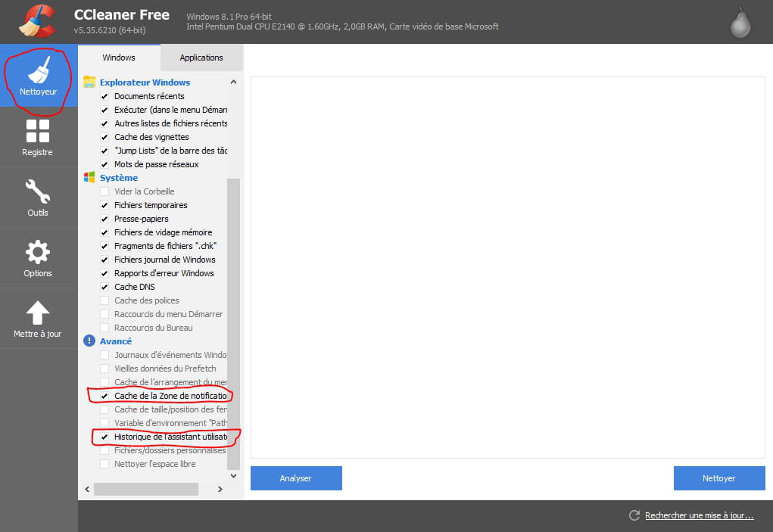Click the Système Windows flag icon
The height and width of the screenshot is (532, 773).
[x=89, y=177]
